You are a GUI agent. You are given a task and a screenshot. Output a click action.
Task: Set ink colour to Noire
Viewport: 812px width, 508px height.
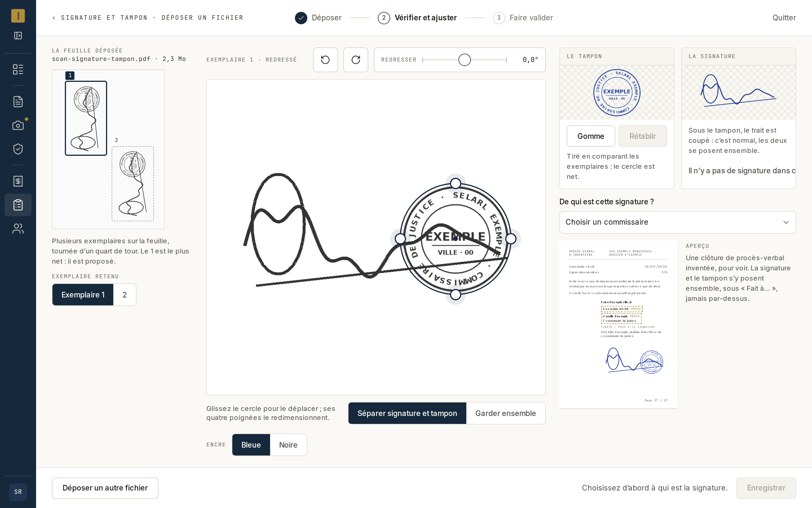coord(288,445)
